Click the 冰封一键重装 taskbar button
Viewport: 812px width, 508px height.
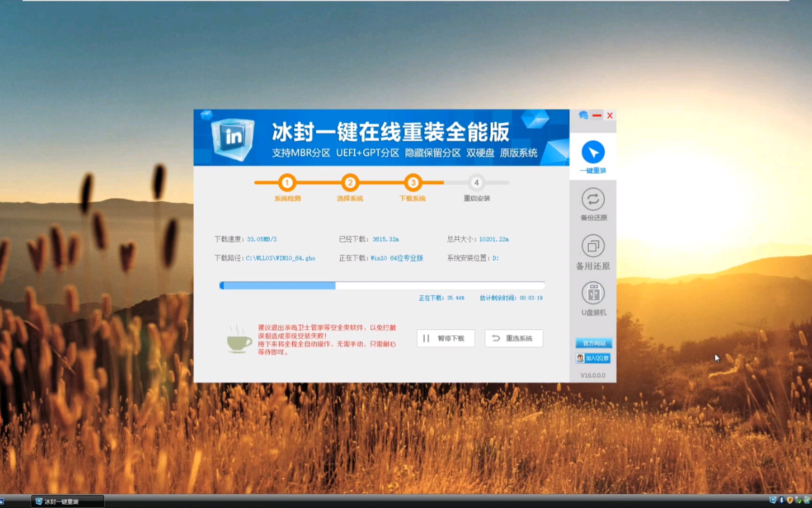68,501
